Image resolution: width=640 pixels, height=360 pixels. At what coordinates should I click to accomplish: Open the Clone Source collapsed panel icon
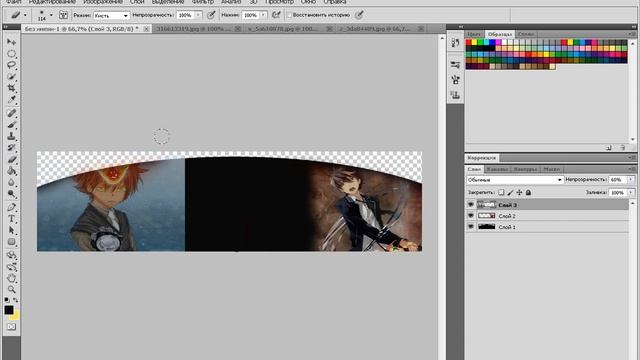point(456,95)
